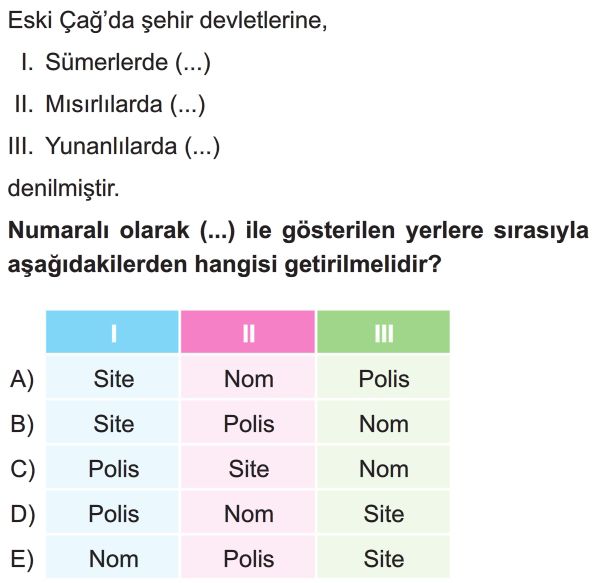Click the bold question text 'Numaralı olarak'
This screenshot has height=583, width=600.
(x=98, y=230)
